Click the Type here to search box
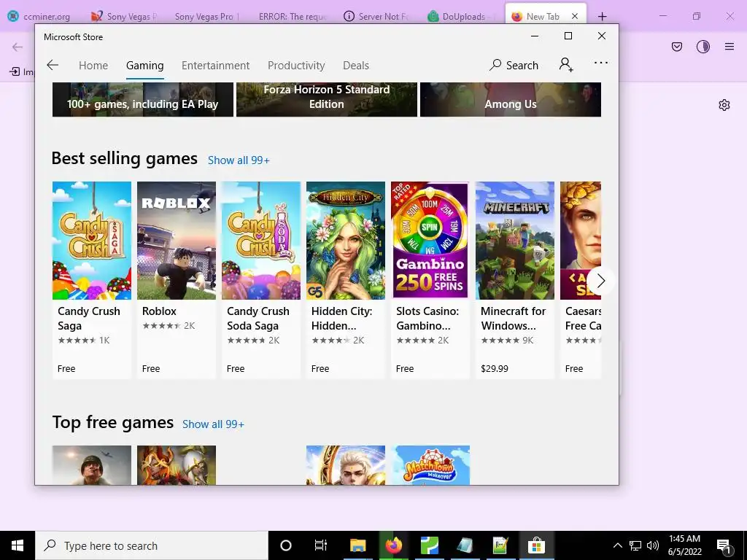This screenshot has width=747, height=560. [152, 545]
